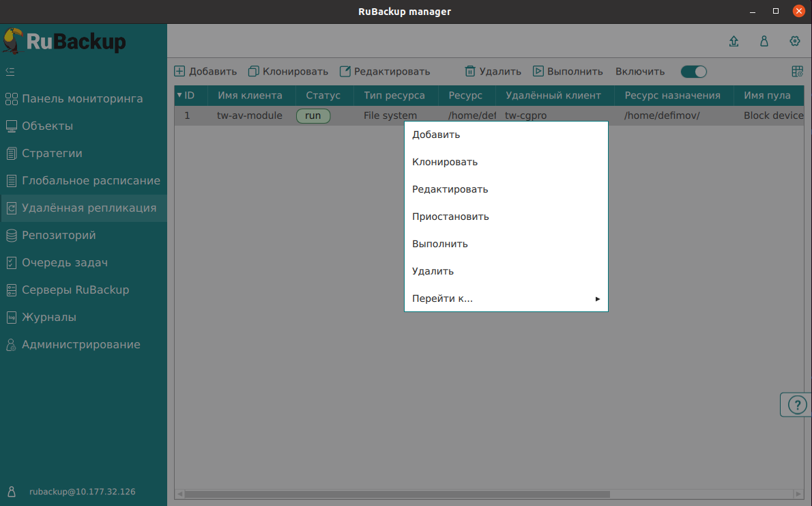Open the table column settings icon
Image resolution: width=812 pixels, height=506 pixels.
[x=797, y=72]
